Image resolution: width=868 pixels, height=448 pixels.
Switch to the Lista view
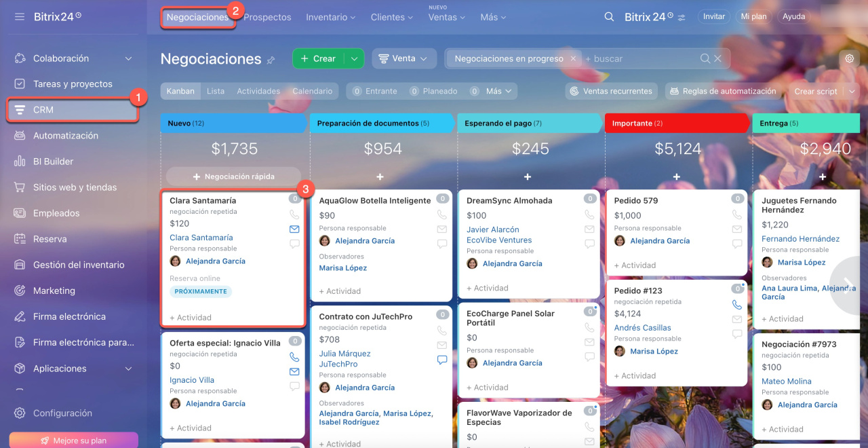click(216, 91)
